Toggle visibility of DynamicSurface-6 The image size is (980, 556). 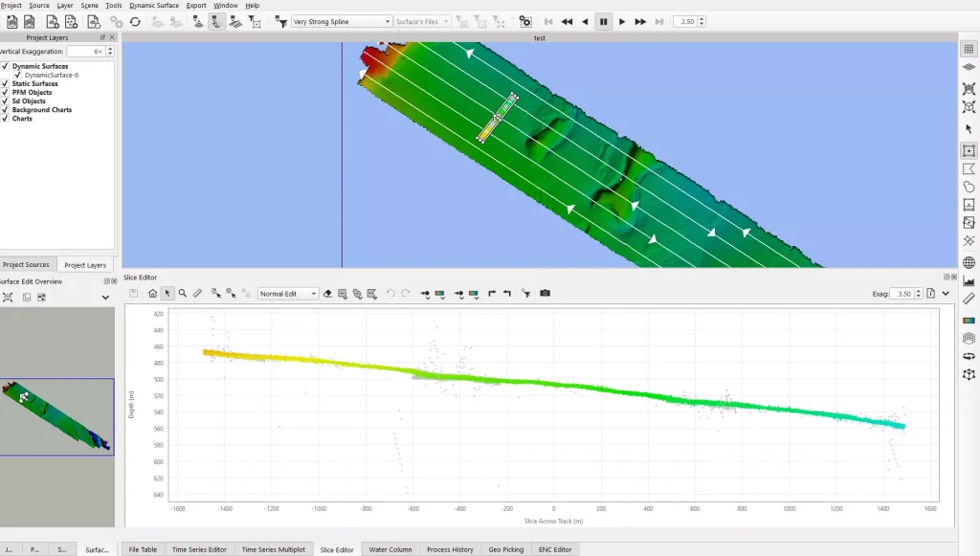pyautogui.click(x=17, y=75)
